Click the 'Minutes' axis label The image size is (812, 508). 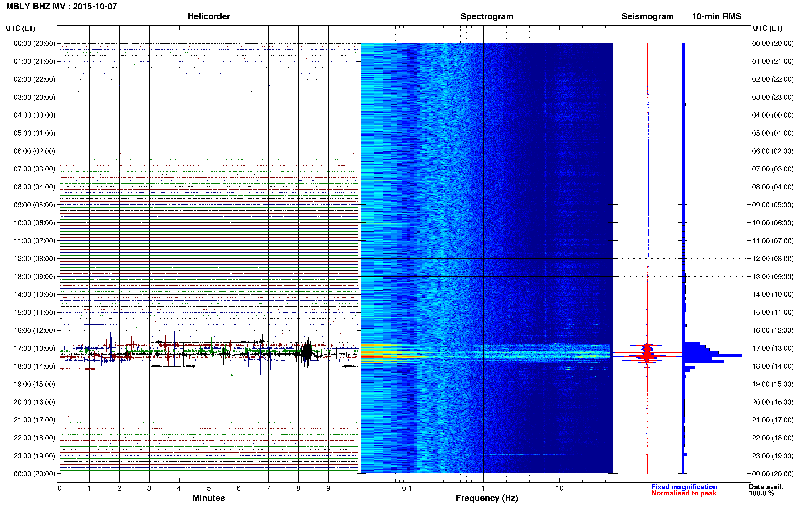[x=208, y=498]
